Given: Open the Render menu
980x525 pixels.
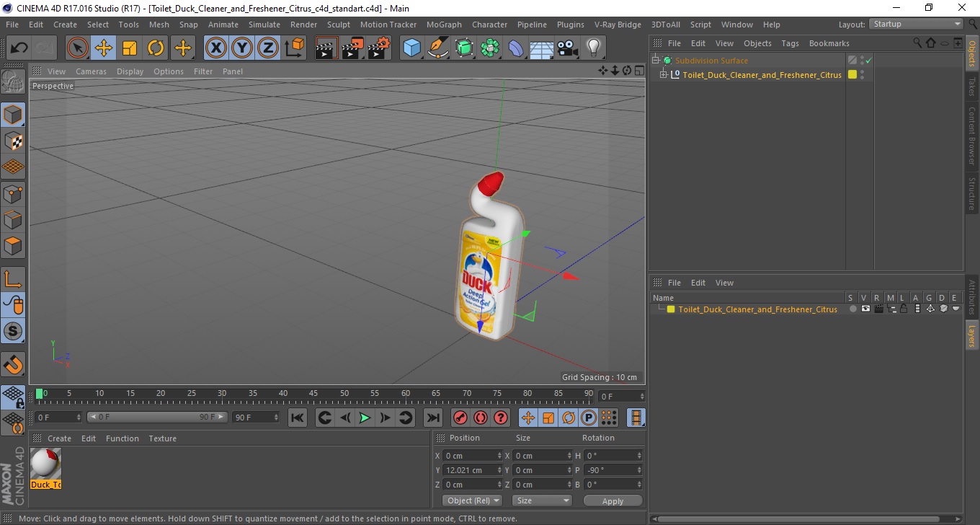Looking at the screenshot, I should (x=303, y=25).
